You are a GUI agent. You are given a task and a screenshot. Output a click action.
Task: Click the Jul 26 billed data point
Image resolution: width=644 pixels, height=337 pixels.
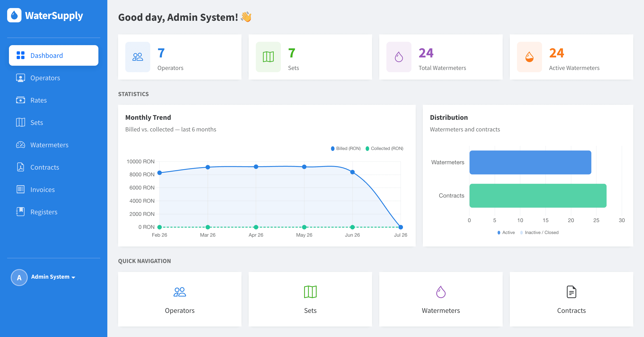point(401,227)
